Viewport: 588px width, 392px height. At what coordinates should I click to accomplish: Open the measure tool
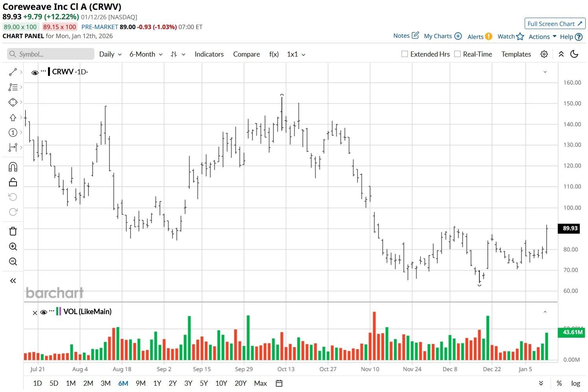tap(13, 147)
